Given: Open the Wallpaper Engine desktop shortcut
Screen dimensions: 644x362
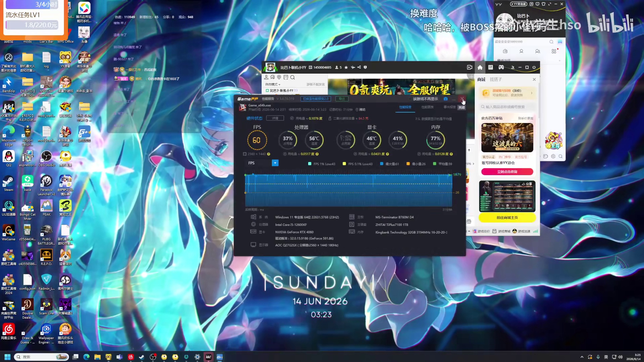Looking at the screenshot, I should (46, 334).
